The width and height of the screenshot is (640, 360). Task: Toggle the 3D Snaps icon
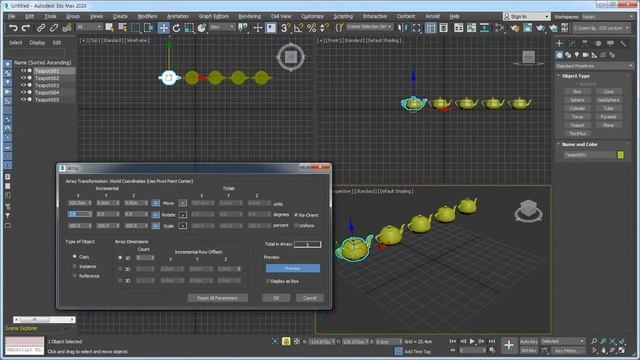[285, 28]
